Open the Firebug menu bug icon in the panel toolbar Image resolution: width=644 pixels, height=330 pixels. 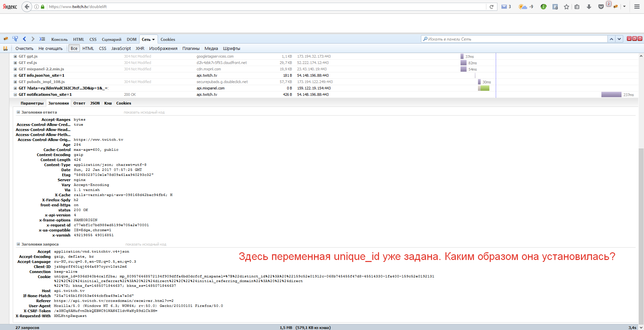click(6, 39)
